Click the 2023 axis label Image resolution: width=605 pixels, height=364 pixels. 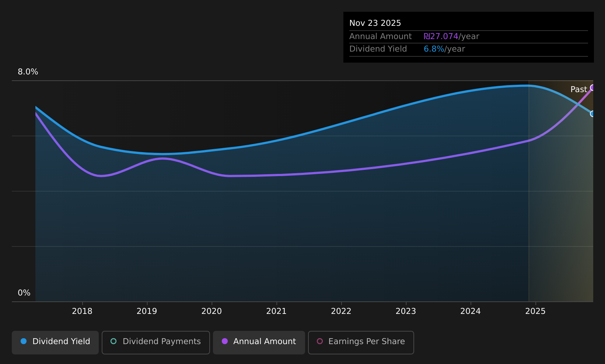pyautogui.click(x=406, y=311)
